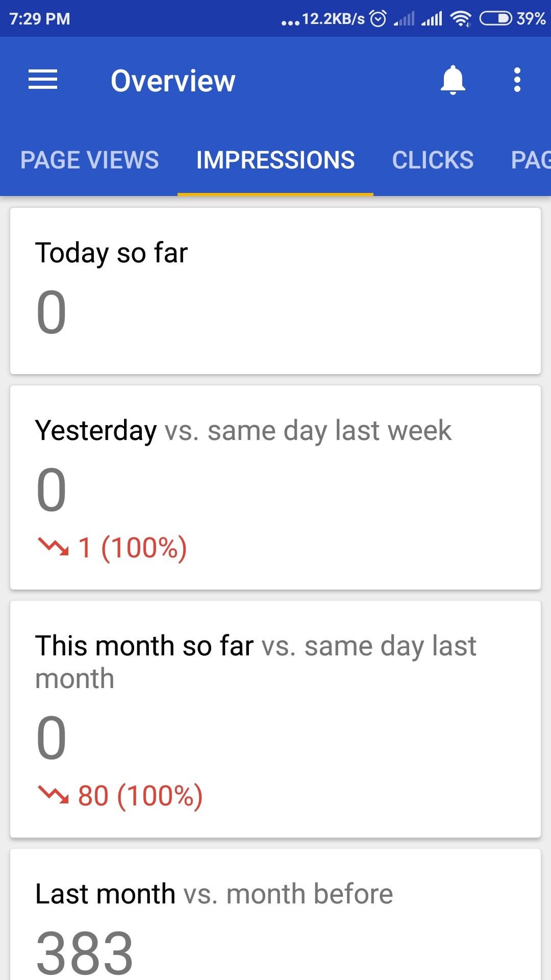Tap the cellular signal bars icon
This screenshot has height=980, width=551.
click(x=432, y=19)
